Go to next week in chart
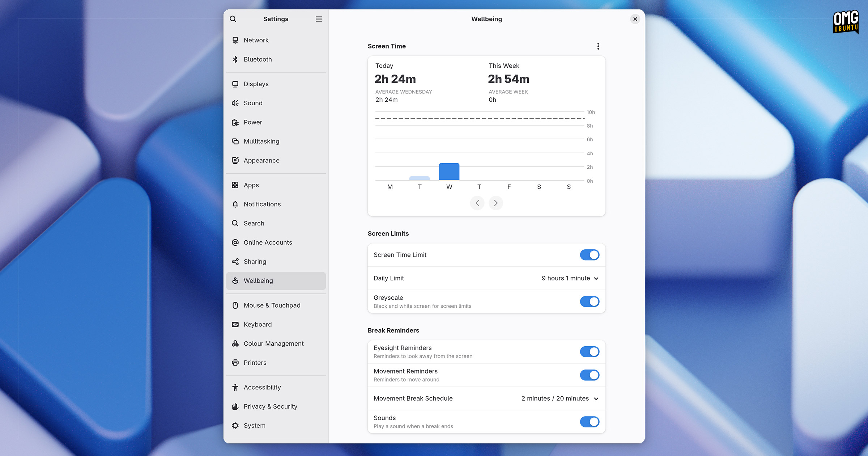 496,203
